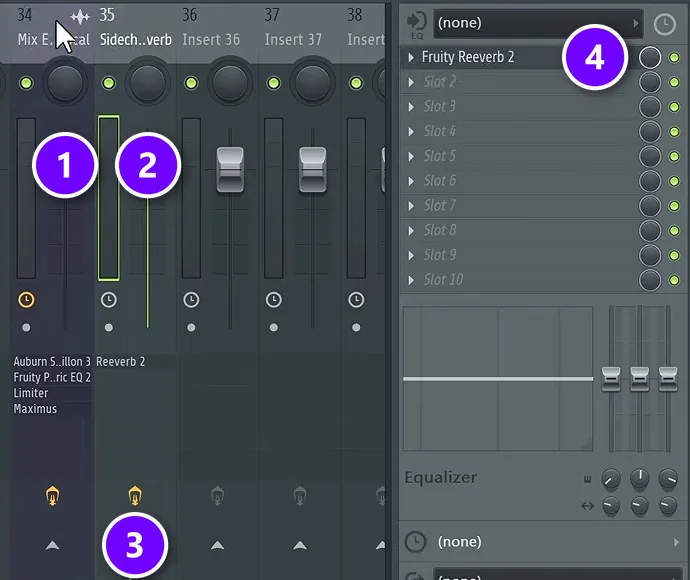Toggle mute LED on Insert 38
The width and height of the screenshot is (690, 580).
click(356, 83)
